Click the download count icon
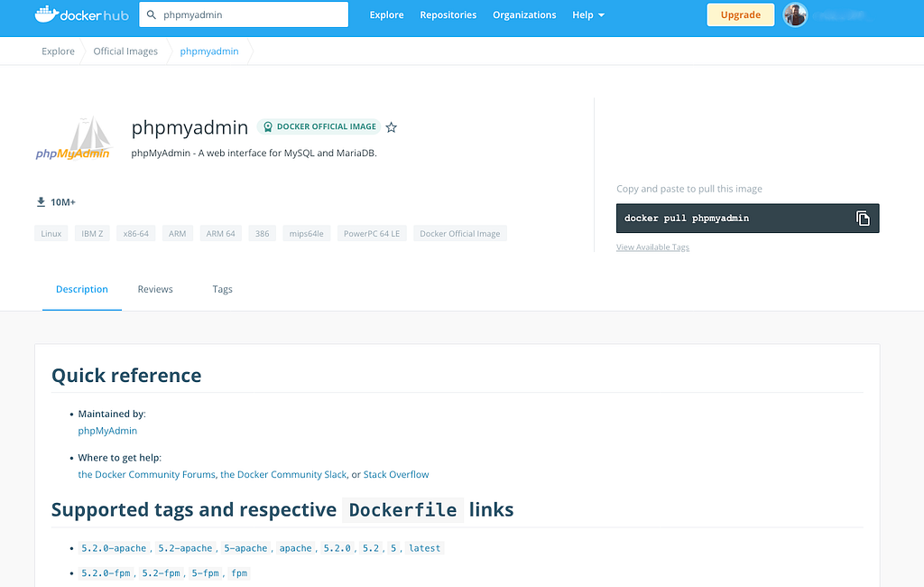This screenshot has height=587, width=924. pos(41,202)
